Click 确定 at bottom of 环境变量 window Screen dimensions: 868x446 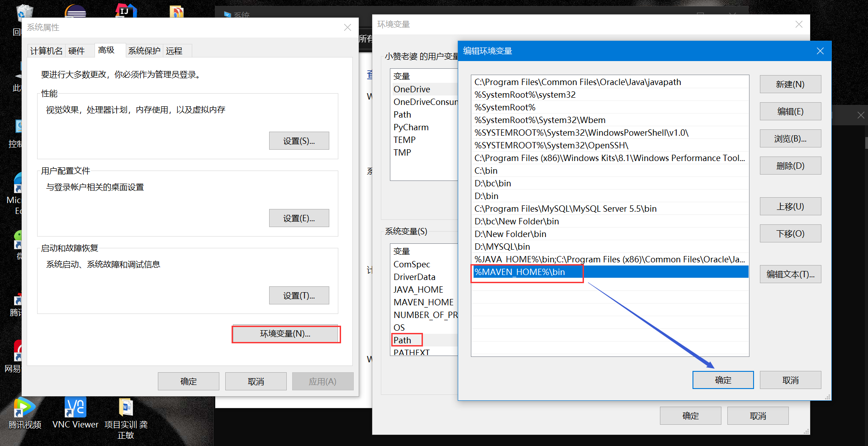690,416
